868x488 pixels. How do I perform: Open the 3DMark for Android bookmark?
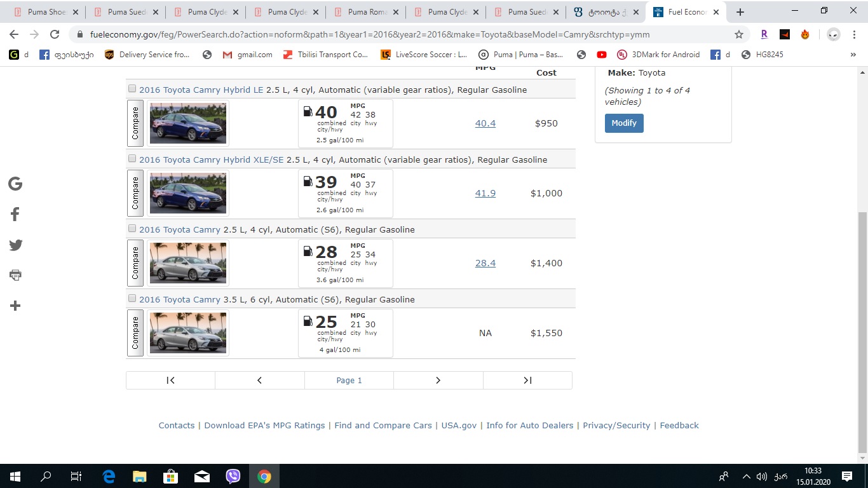(x=658, y=55)
